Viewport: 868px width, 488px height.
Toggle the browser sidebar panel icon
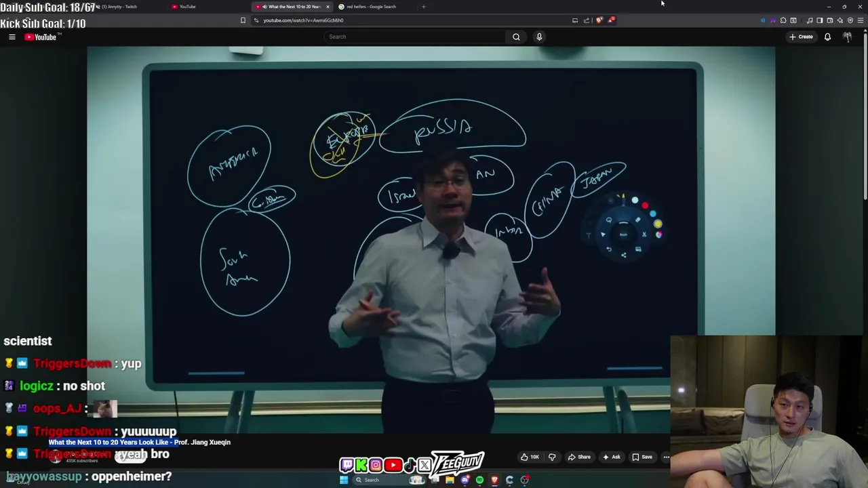[819, 20]
